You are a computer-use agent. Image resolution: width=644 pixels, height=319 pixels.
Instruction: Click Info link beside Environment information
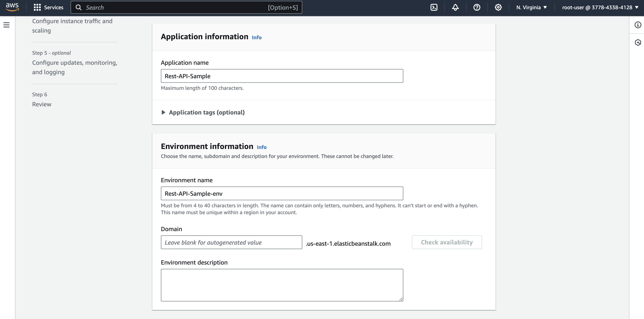262,147
